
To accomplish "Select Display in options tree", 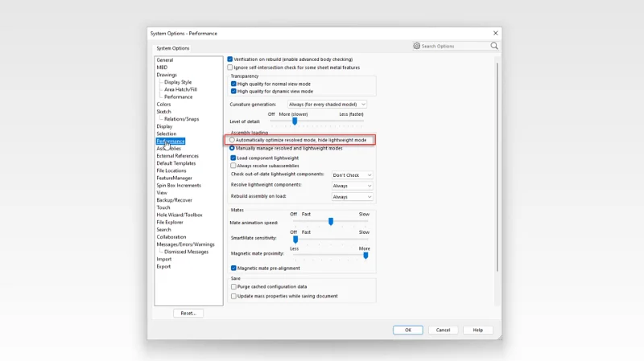I will pos(164,126).
